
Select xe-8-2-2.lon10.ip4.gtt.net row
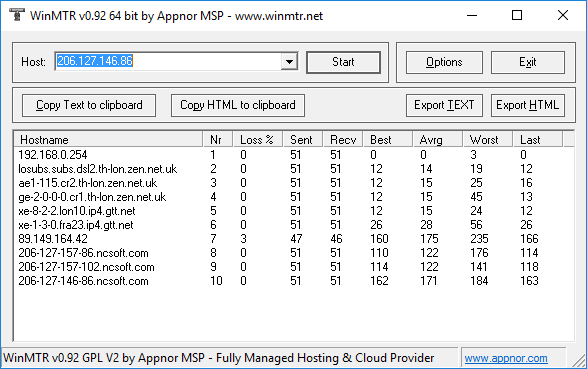(x=294, y=211)
